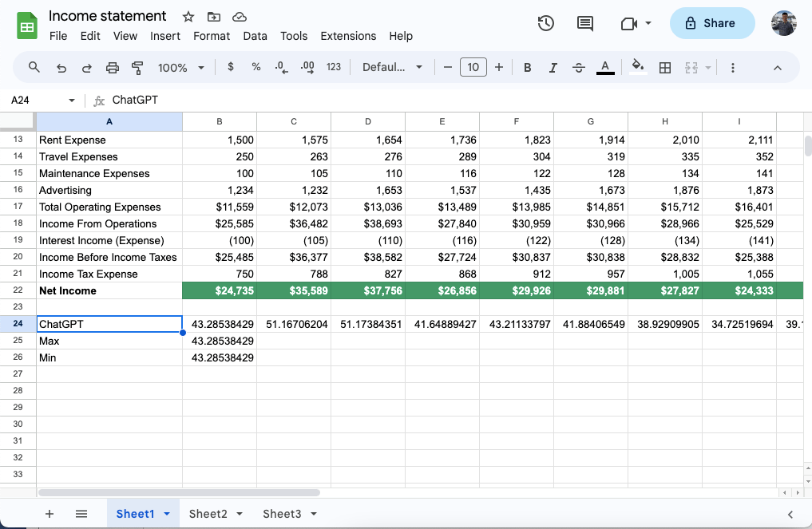Image resolution: width=812 pixels, height=529 pixels.
Task: Open the borders icon
Action: 665,67
